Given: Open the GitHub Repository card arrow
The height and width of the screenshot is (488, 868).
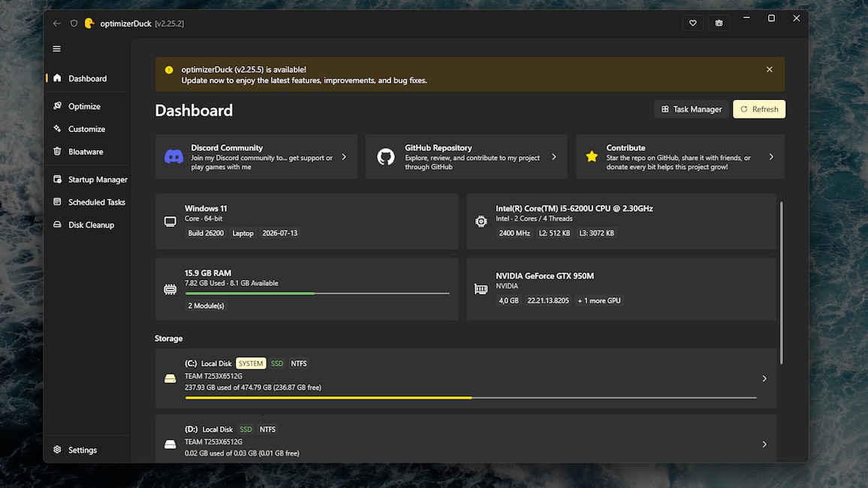Looking at the screenshot, I should click(553, 157).
